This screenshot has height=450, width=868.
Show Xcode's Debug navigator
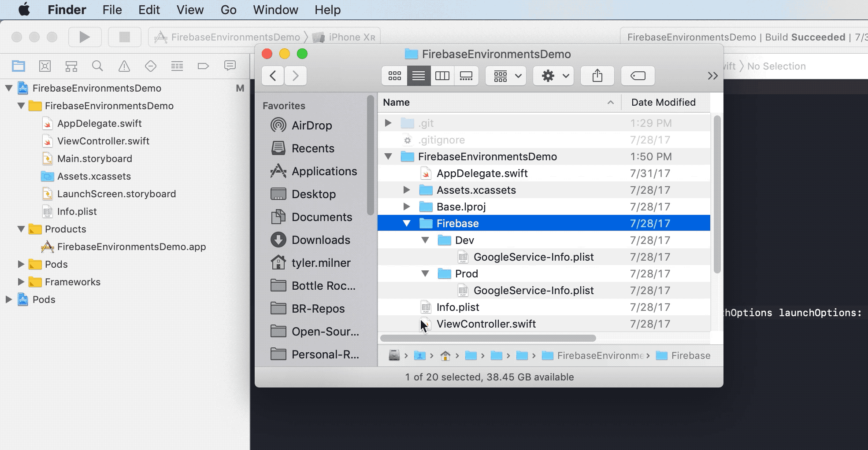tap(177, 66)
